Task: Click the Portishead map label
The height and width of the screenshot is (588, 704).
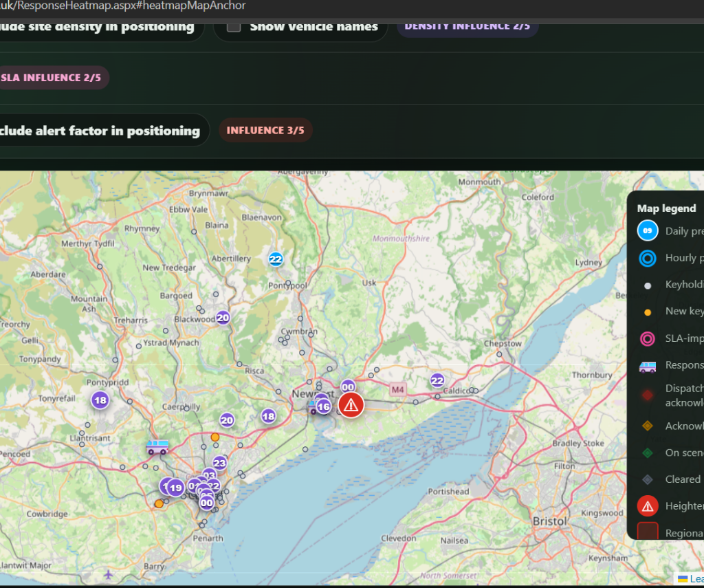Action: 448,492
